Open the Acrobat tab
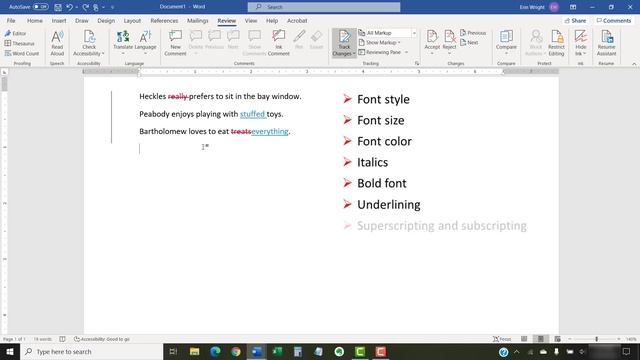This screenshot has width=640, height=360. pyautogui.click(x=297, y=20)
